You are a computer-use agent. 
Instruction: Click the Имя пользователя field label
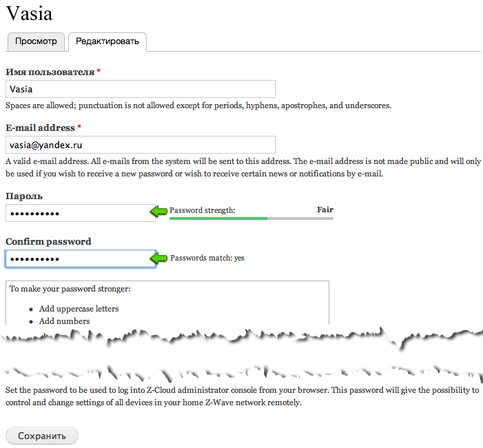pyautogui.click(x=50, y=72)
